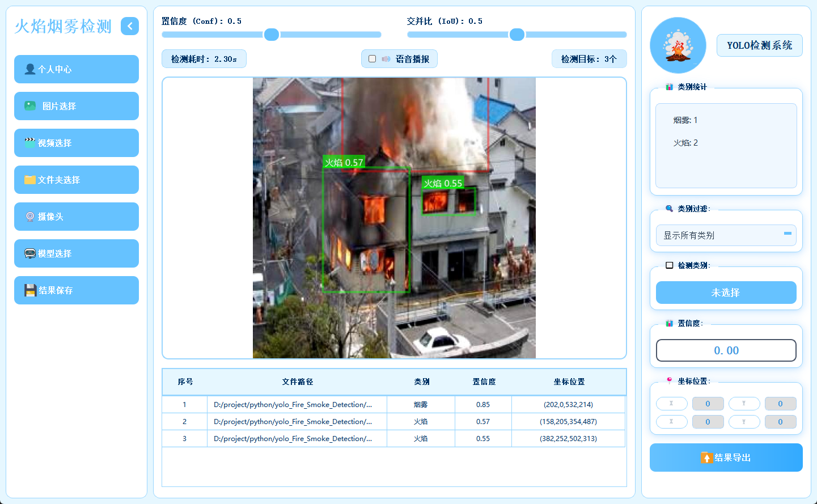Click the fire-and-smoke logo icon
Viewport: 817px width, 504px height.
[678, 45]
